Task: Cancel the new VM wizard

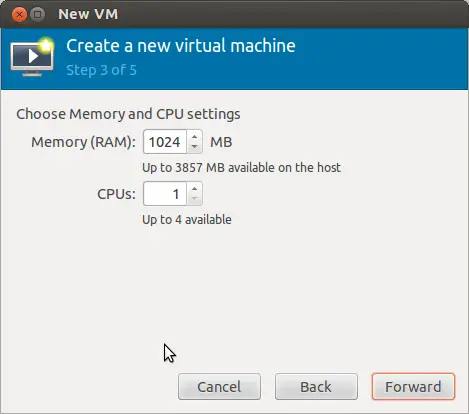Action: 219,387
